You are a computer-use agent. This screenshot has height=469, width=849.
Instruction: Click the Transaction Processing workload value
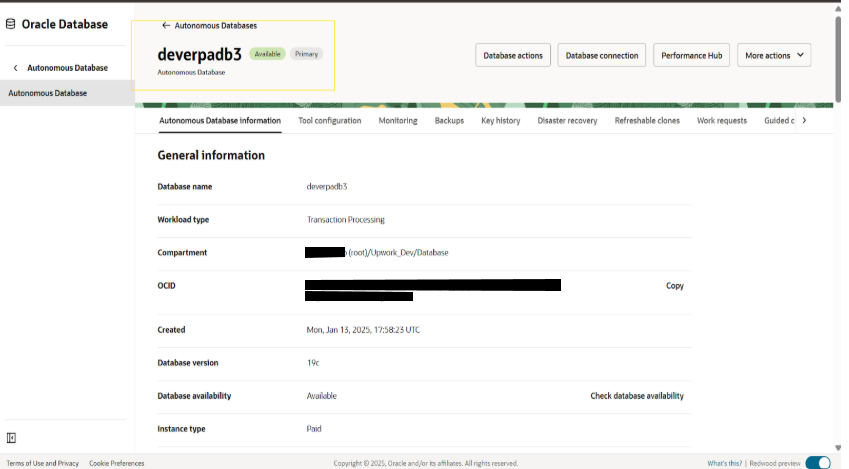pos(345,219)
